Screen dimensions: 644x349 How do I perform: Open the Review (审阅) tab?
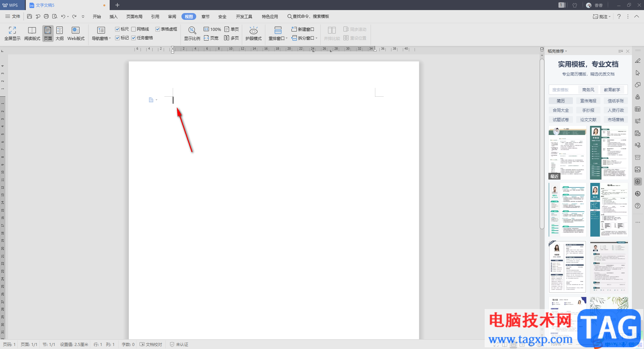tap(172, 16)
